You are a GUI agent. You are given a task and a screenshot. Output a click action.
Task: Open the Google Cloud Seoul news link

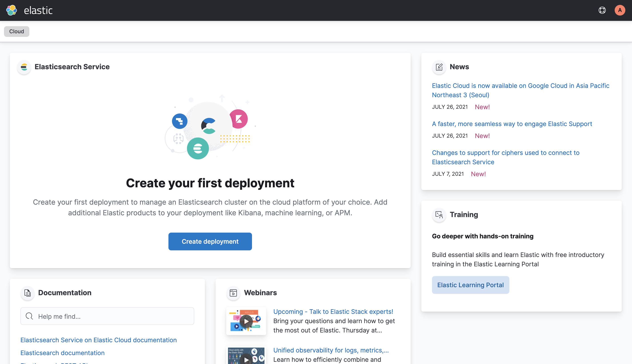pos(520,90)
